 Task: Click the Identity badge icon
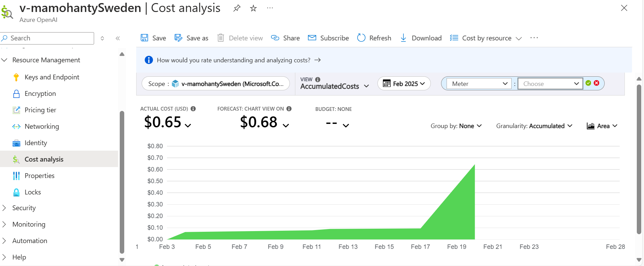16,143
